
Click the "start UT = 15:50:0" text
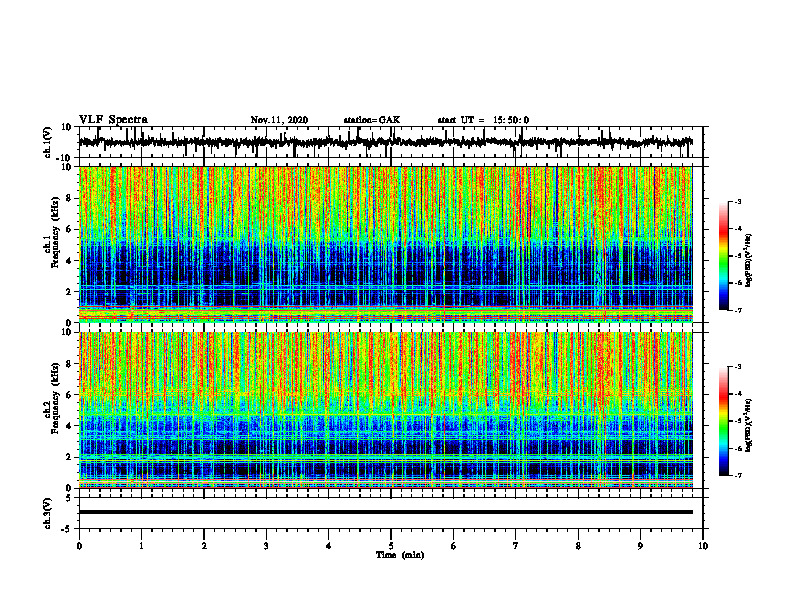pyautogui.click(x=483, y=120)
